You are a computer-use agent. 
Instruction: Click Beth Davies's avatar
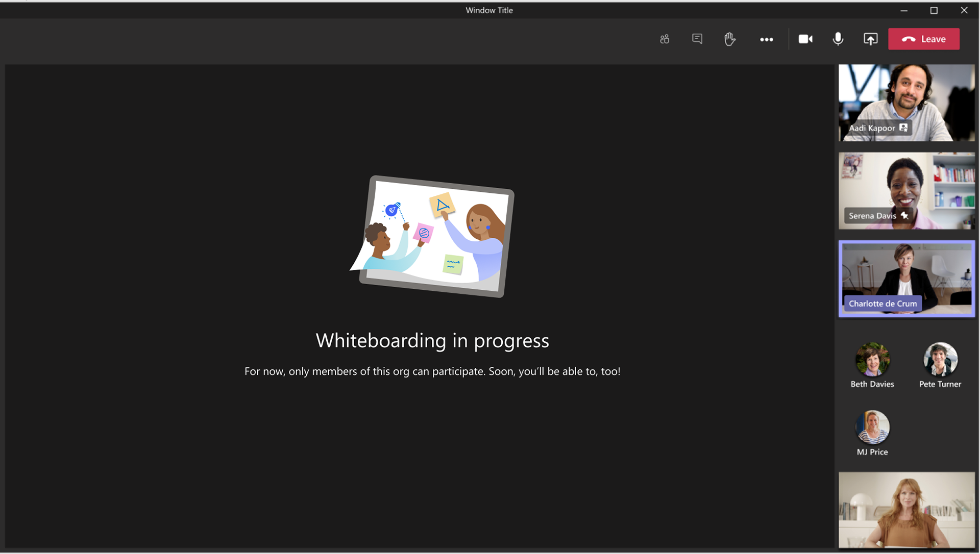click(872, 359)
